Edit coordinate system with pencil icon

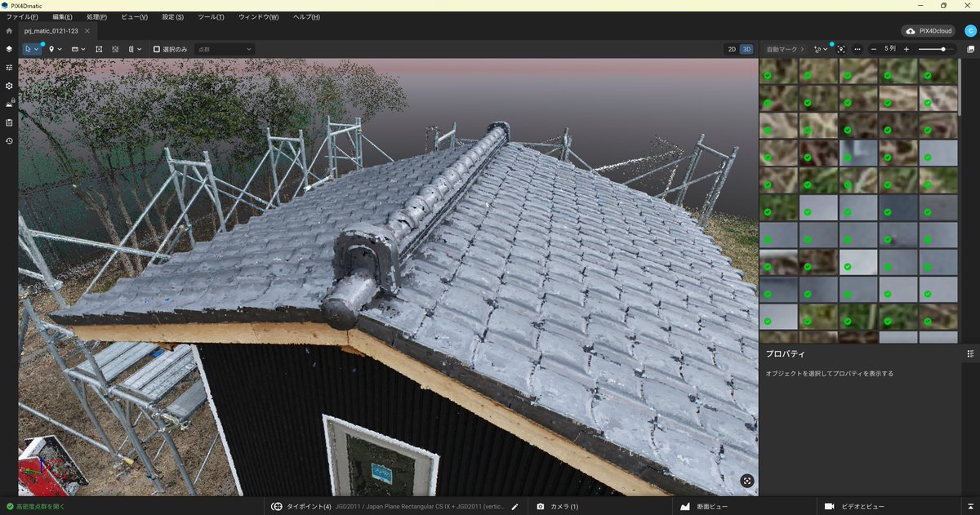[x=514, y=507]
